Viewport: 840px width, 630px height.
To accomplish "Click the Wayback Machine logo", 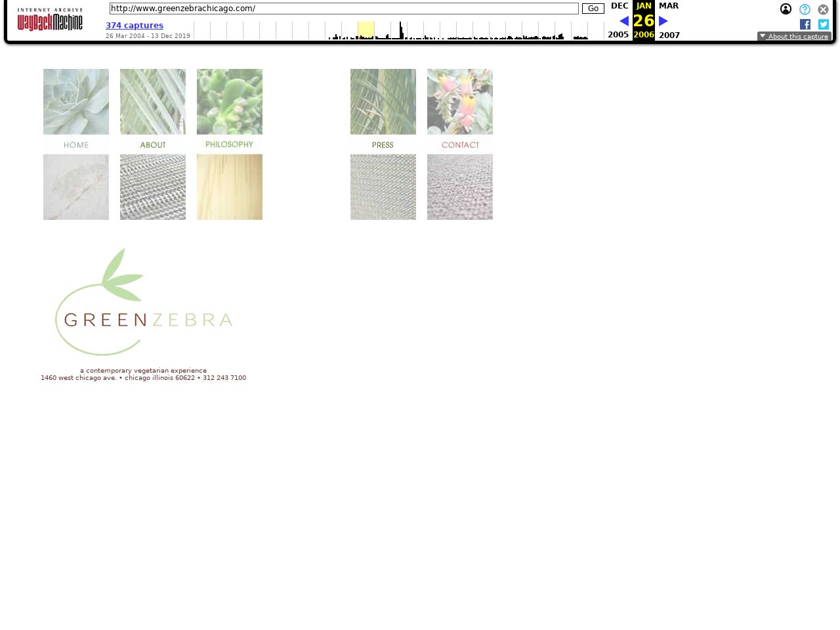I will coord(50,20).
